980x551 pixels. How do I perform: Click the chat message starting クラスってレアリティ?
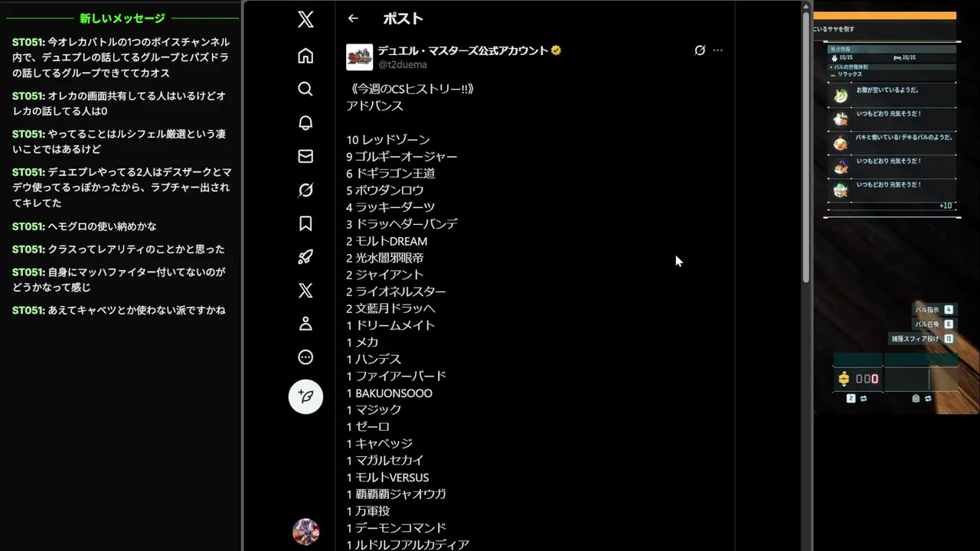click(x=119, y=249)
